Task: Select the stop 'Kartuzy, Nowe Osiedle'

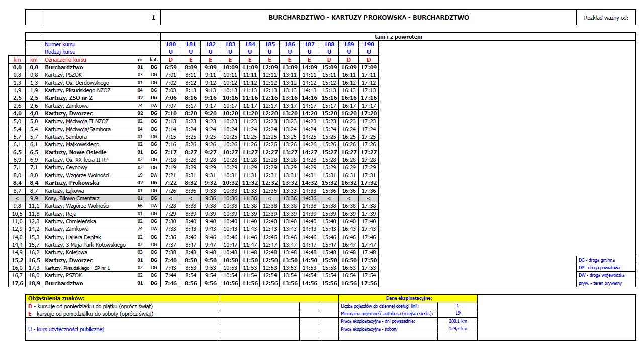Action: (x=75, y=152)
